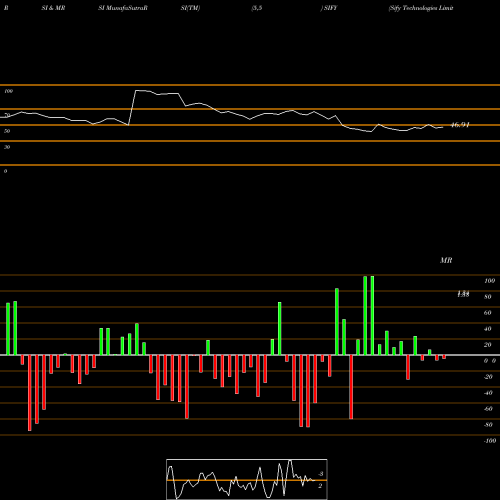
Task: Click the -20 label on the MR axis
Action: coord(488,377)
